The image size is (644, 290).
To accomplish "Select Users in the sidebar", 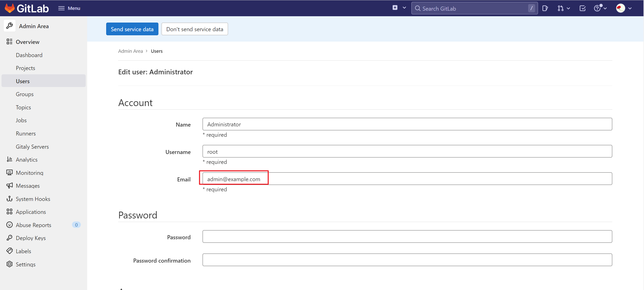I will pyautogui.click(x=44, y=81).
